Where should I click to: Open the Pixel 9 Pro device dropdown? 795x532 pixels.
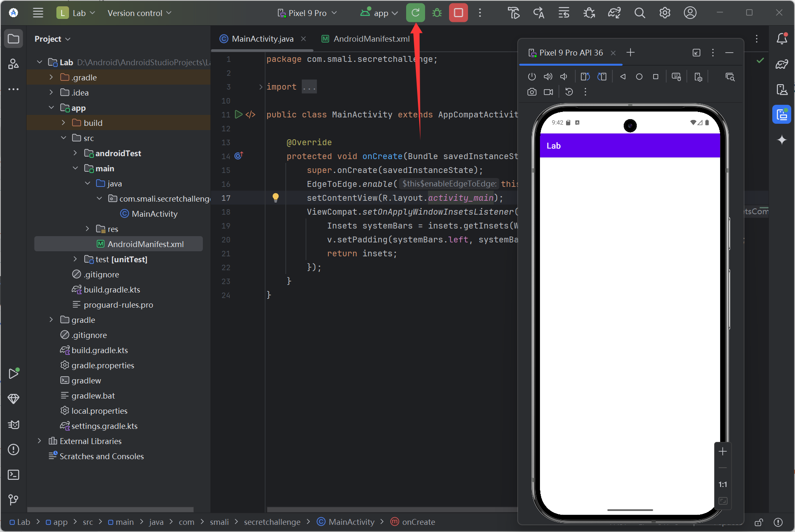(x=307, y=13)
